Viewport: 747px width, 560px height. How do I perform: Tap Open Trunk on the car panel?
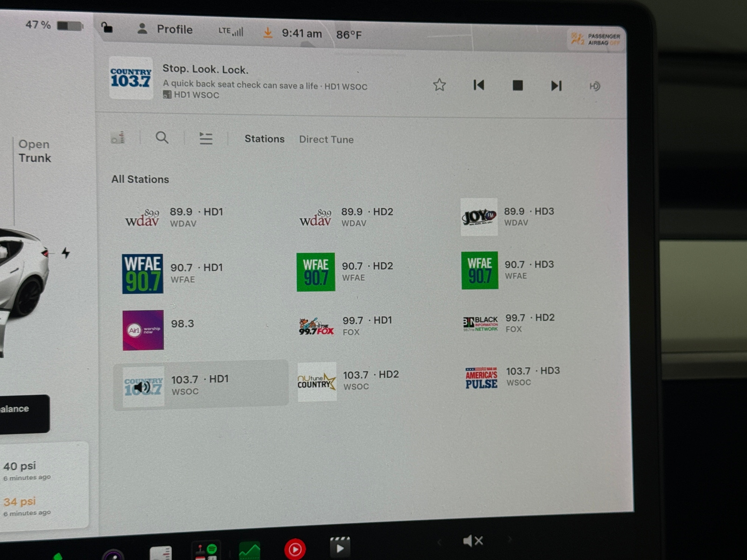pos(35,151)
